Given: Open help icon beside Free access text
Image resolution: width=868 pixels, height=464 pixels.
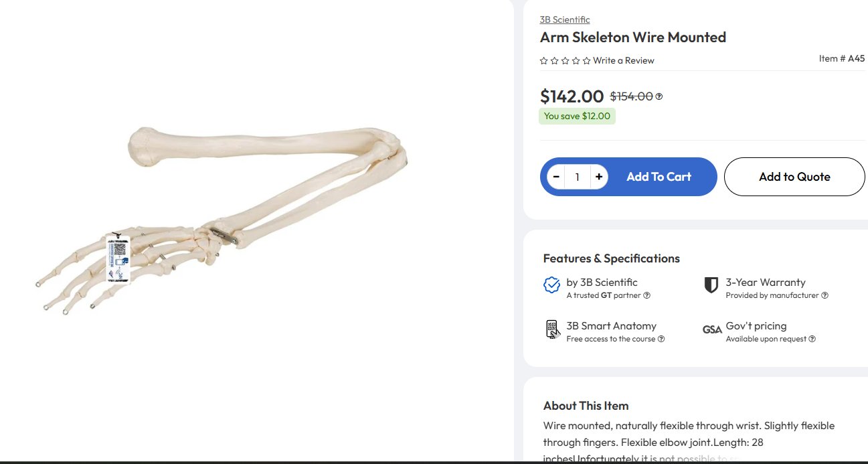Looking at the screenshot, I should pyautogui.click(x=661, y=339).
